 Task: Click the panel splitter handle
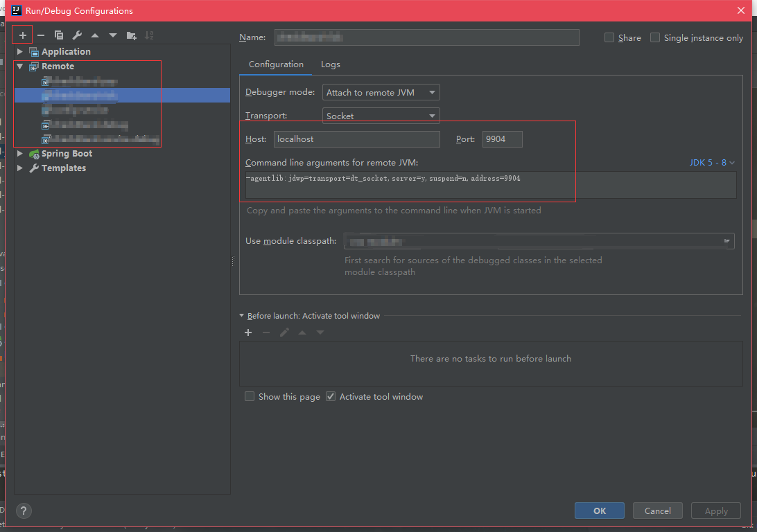pos(234,261)
